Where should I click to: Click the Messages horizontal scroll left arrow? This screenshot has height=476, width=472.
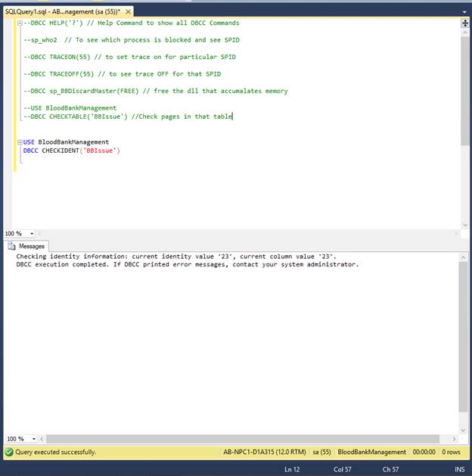(42, 439)
